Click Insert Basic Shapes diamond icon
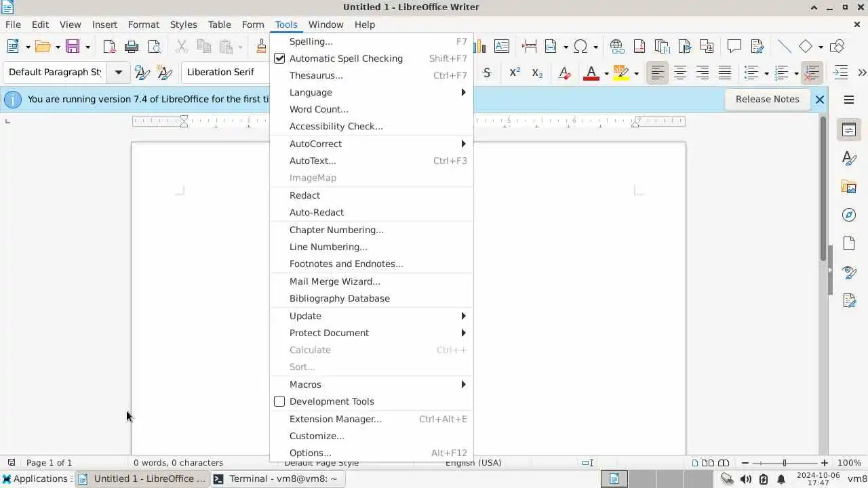Image resolution: width=868 pixels, height=488 pixels. pyautogui.click(x=806, y=46)
